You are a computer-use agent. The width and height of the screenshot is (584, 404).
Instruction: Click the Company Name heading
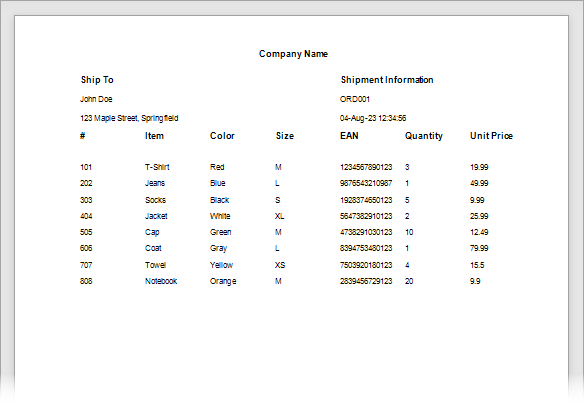pos(293,54)
